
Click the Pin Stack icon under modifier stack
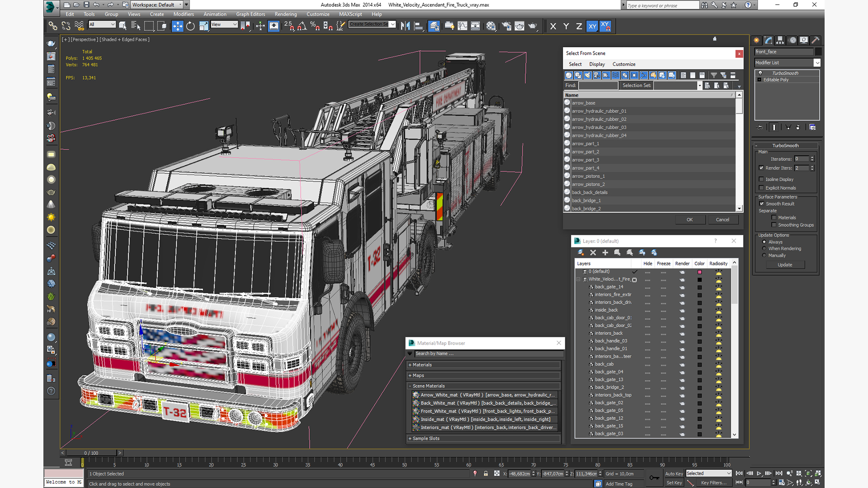[x=759, y=127]
